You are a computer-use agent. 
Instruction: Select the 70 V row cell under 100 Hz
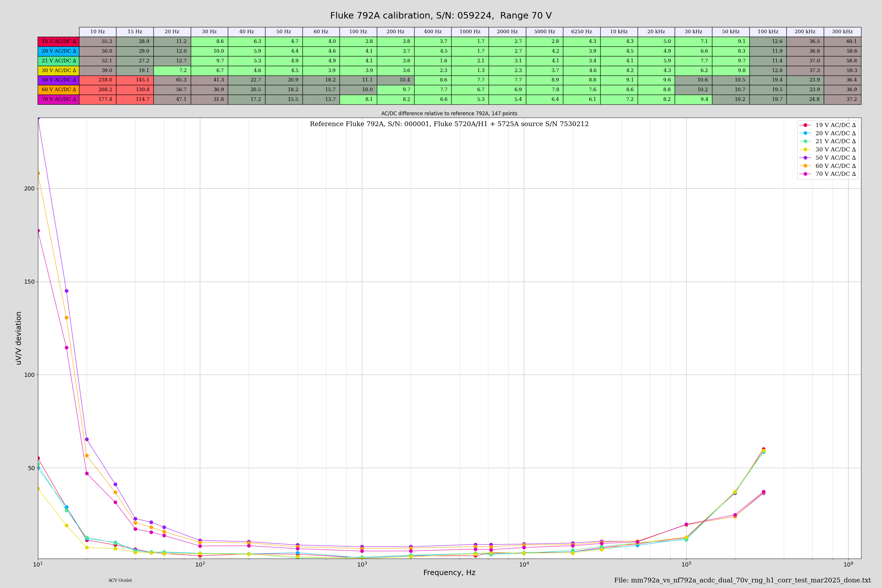click(x=358, y=99)
